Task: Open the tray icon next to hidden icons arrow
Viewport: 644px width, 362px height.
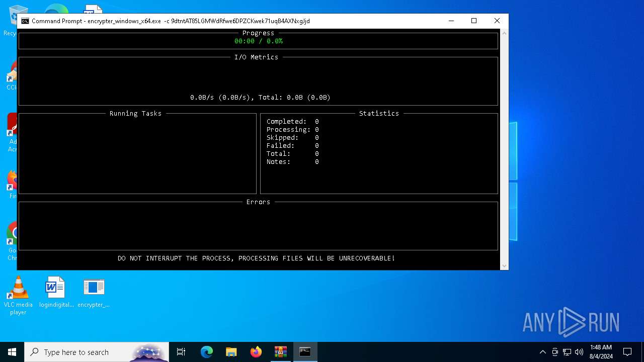Action: pyautogui.click(x=555, y=352)
